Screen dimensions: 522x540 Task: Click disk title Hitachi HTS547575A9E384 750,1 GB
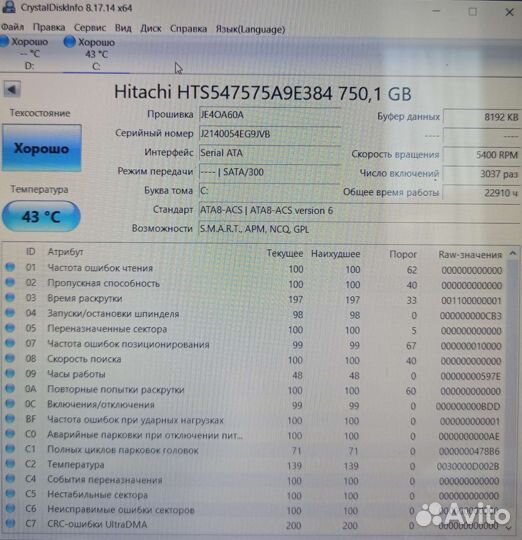point(263,93)
